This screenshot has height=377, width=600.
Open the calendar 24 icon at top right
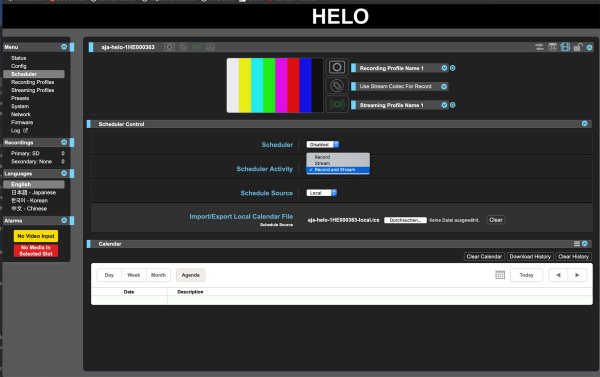point(552,47)
